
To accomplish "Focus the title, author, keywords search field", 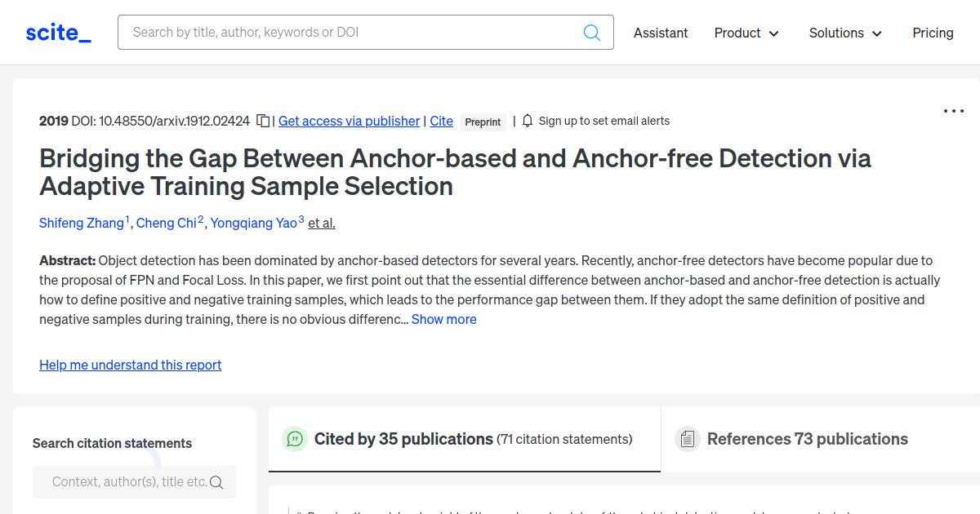I will tap(351, 33).
